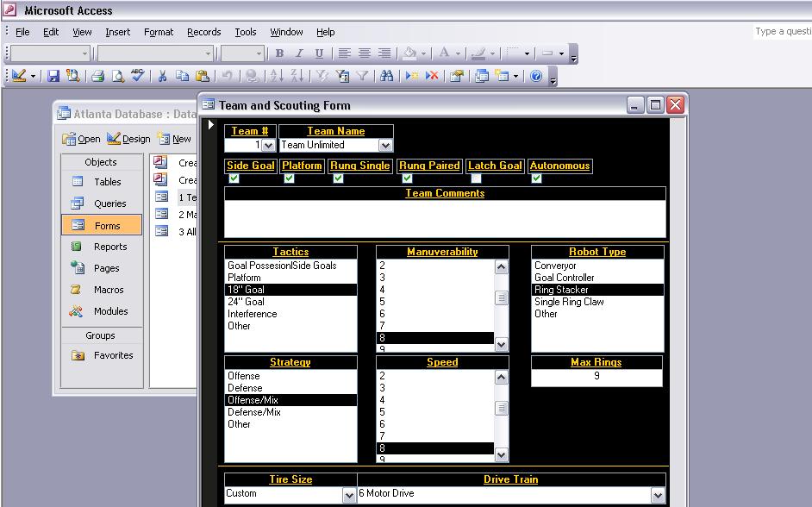Click the Print icon
Viewport: 812px width, 507px height.
point(98,76)
